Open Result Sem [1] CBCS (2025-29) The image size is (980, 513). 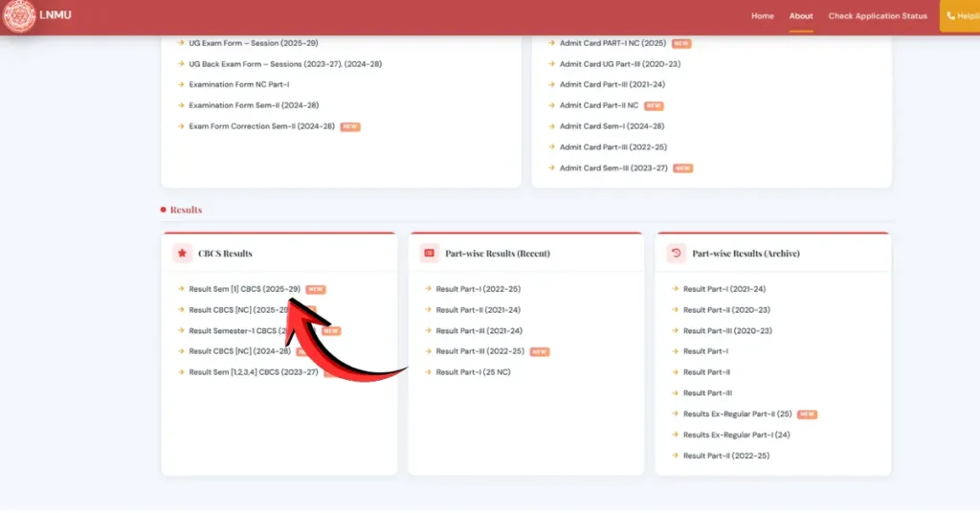(x=244, y=289)
